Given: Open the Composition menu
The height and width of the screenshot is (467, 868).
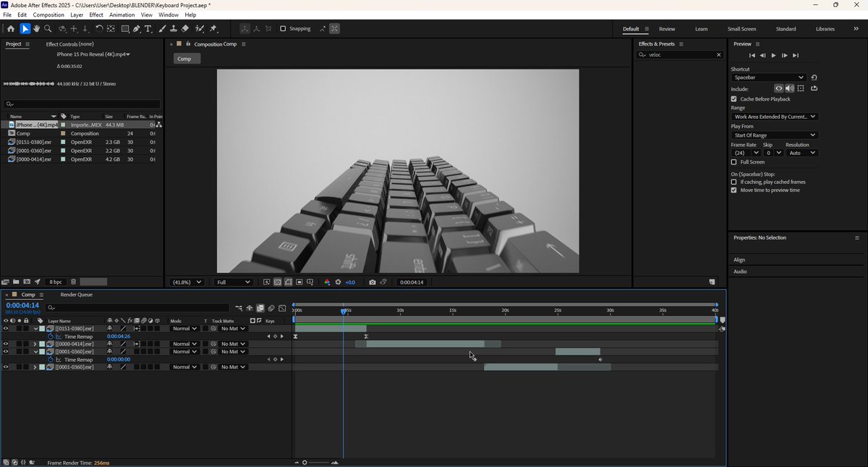Looking at the screenshot, I should (x=48, y=14).
